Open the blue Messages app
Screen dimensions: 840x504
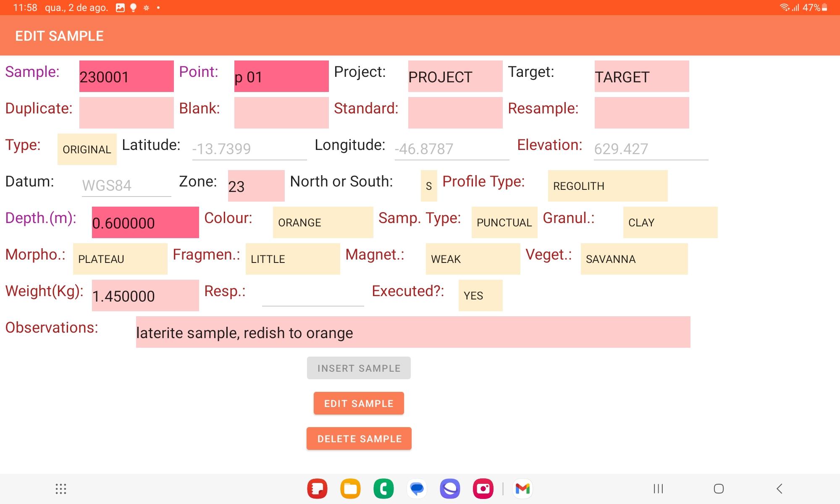click(x=417, y=489)
